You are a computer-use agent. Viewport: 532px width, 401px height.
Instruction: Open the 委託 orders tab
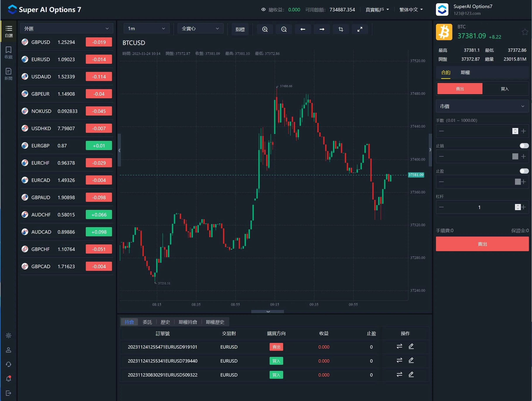147,322
